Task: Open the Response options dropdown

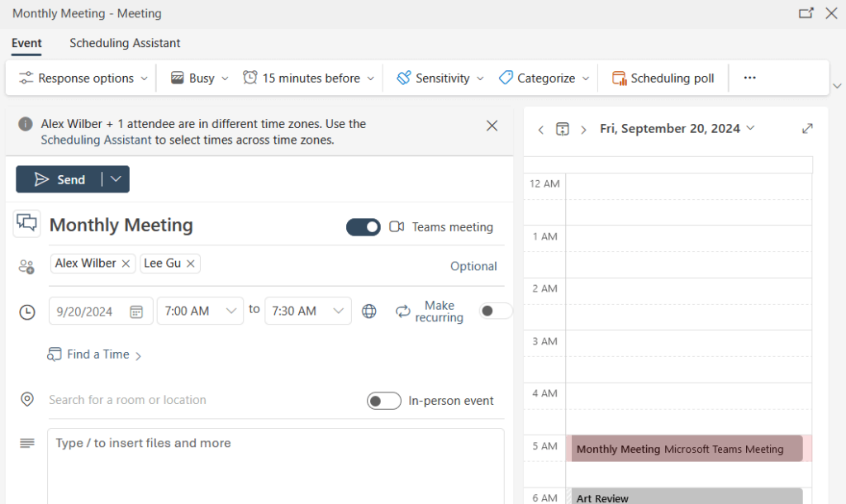Action: pos(83,78)
